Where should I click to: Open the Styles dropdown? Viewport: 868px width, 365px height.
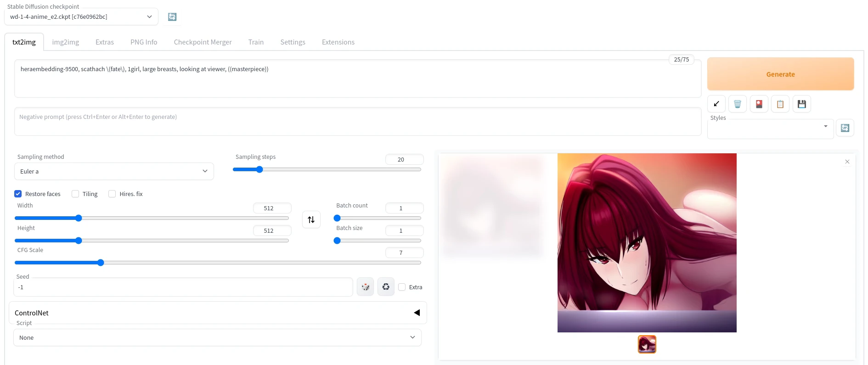(771, 129)
